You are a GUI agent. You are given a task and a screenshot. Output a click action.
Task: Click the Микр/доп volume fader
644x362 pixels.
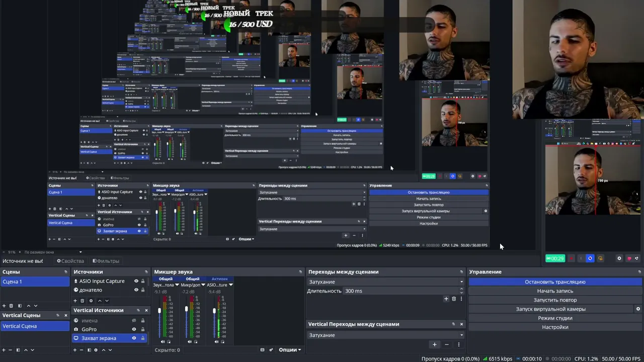click(x=187, y=309)
